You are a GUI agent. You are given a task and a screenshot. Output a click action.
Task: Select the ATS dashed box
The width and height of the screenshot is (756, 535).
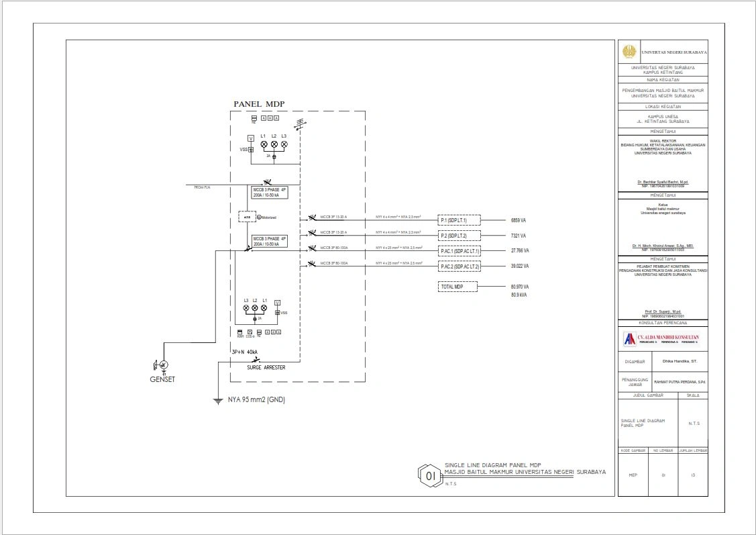coord(247,217)
